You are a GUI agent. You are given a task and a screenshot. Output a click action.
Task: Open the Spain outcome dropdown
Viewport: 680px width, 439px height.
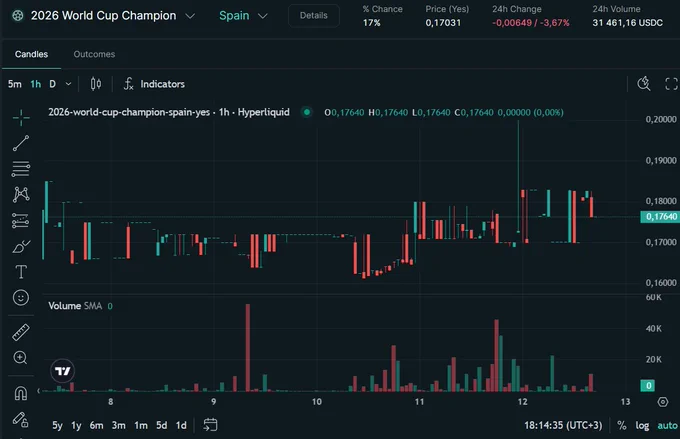pyautogui.click(x=243, y=16)
